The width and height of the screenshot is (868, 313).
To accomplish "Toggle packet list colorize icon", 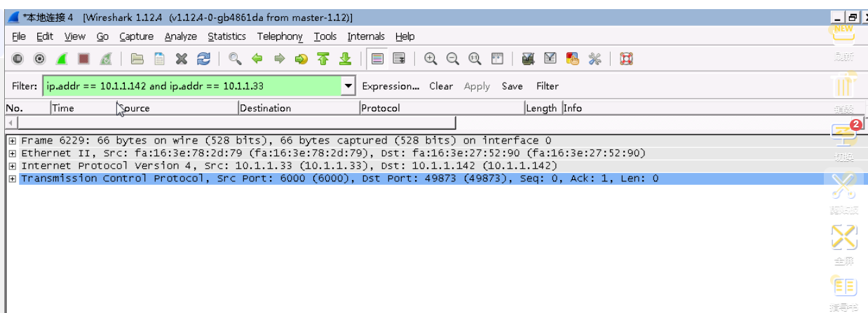I will click(x=378, y=60).
